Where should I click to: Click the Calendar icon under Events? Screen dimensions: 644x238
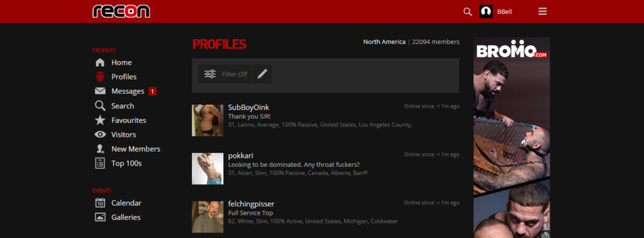100,203
